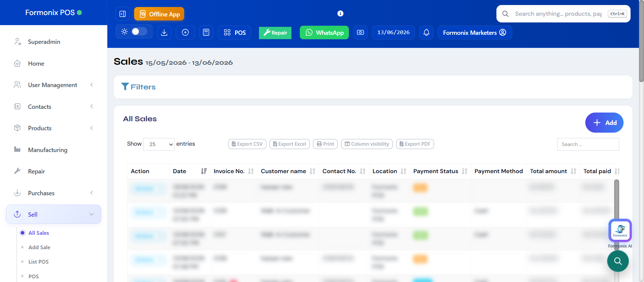This screenshot has height=282, width=644.
Task: Open Add Sale submenu item
Action: 39,247
